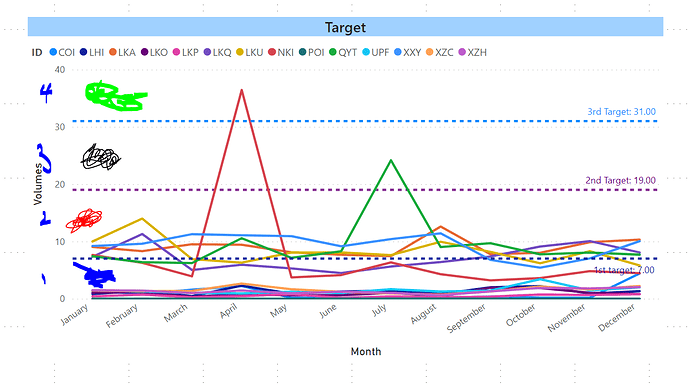The width and height of the screenshot is (689, 388).
Task: Select the LKO legend entry
Action: [154, 52]
